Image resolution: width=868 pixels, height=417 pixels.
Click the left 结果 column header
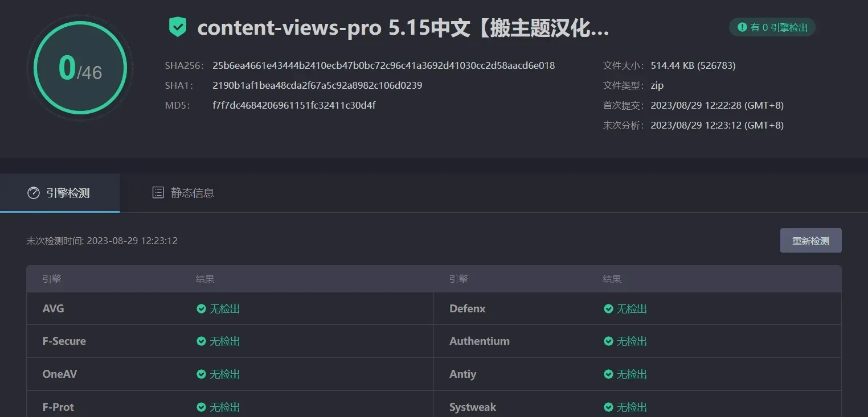(205, 279)
